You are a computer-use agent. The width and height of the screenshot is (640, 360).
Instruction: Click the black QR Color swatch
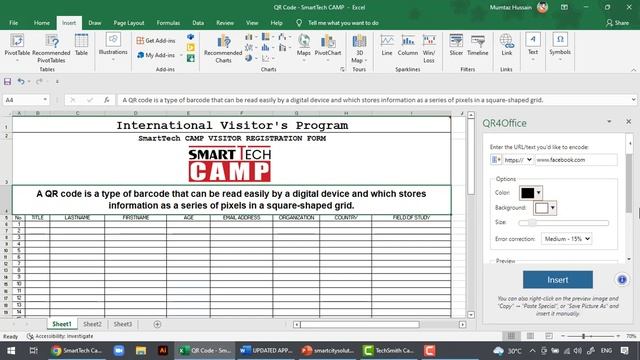point(527,193)
